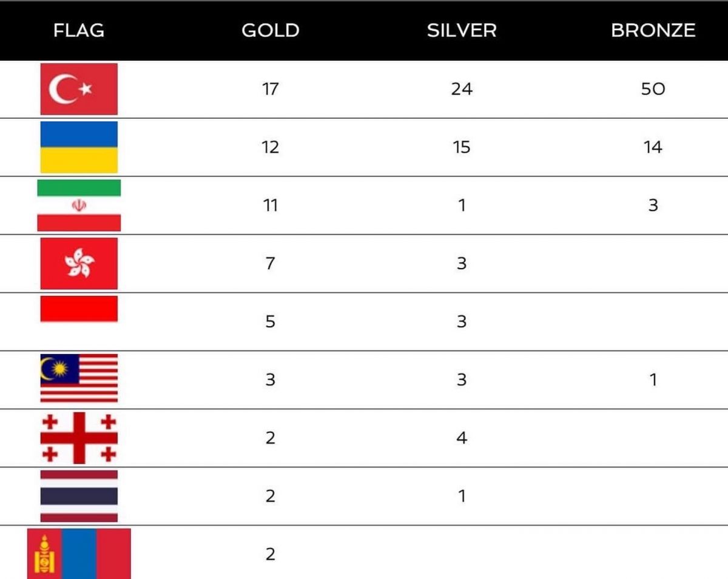
Task: Select the Malaysia flag
Action: tap(79, 379)
